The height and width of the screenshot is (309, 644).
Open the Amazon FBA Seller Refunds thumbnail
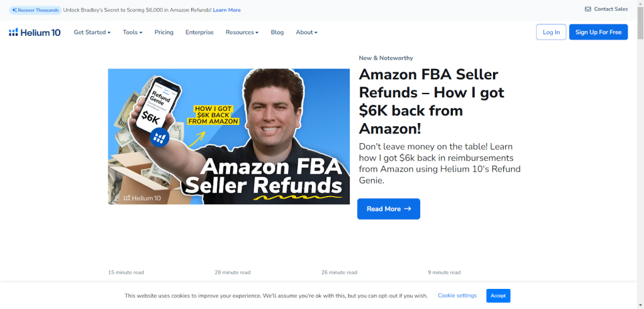[229, 137]
